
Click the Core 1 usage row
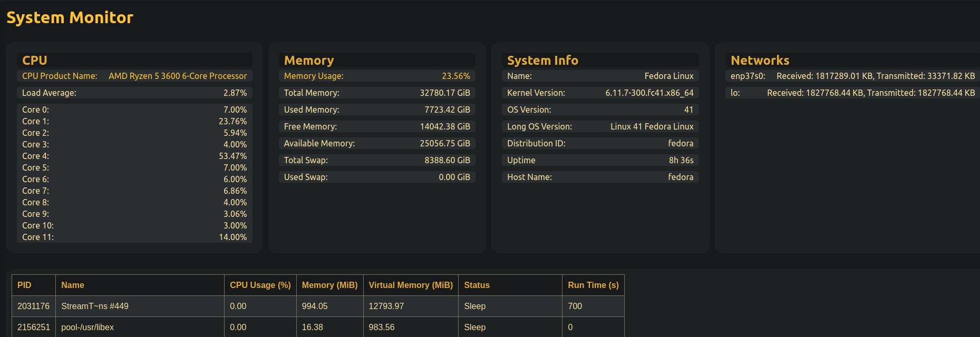click(x=134, y=121)
